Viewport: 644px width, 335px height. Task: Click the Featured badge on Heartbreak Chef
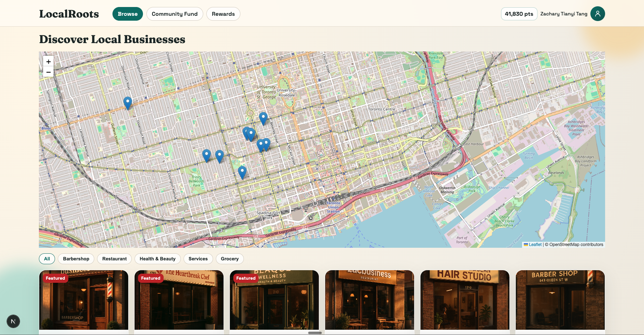[151, 278]
